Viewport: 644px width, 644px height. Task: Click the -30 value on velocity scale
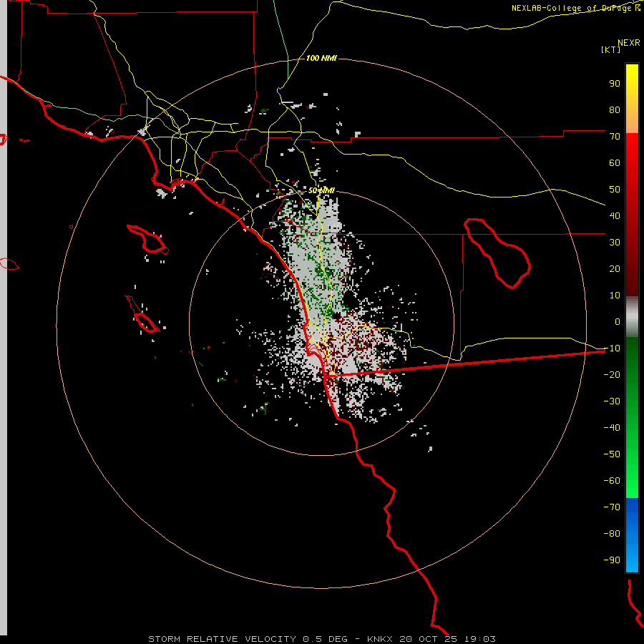pos(612,401)
